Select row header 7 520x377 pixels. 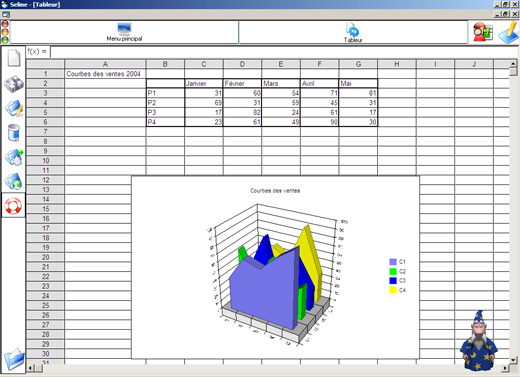point(45,132)
